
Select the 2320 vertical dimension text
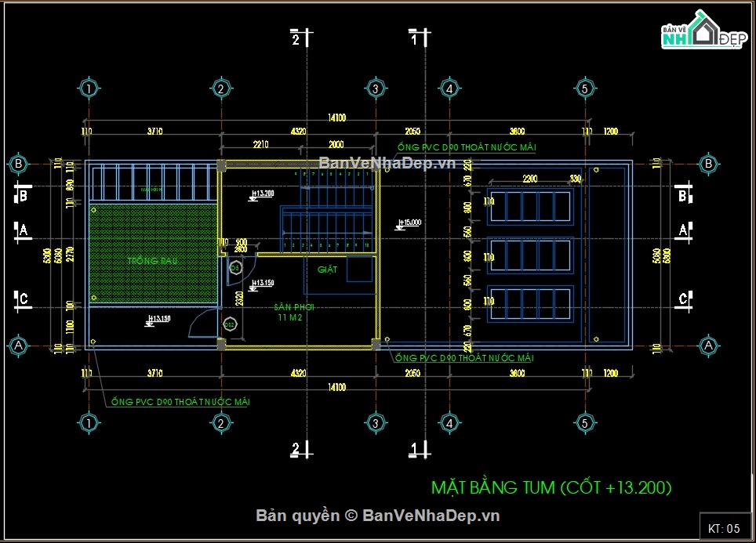coord(240,299)
